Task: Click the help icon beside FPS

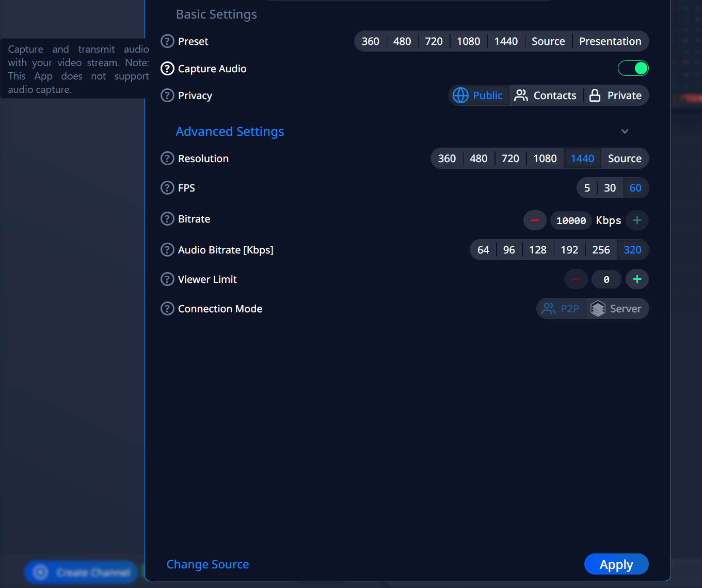Action: [167, 188]
